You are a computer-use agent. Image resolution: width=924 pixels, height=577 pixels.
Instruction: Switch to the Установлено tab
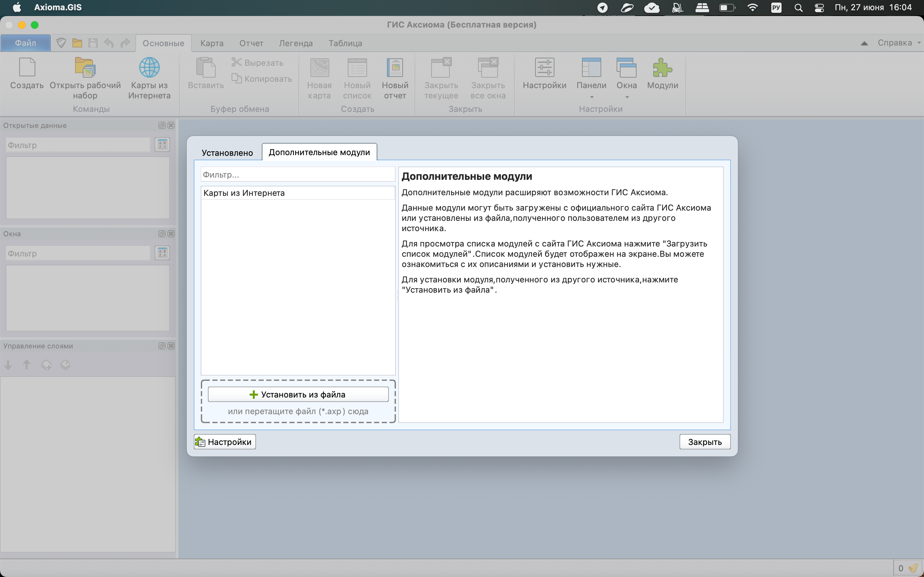[227, 153]
